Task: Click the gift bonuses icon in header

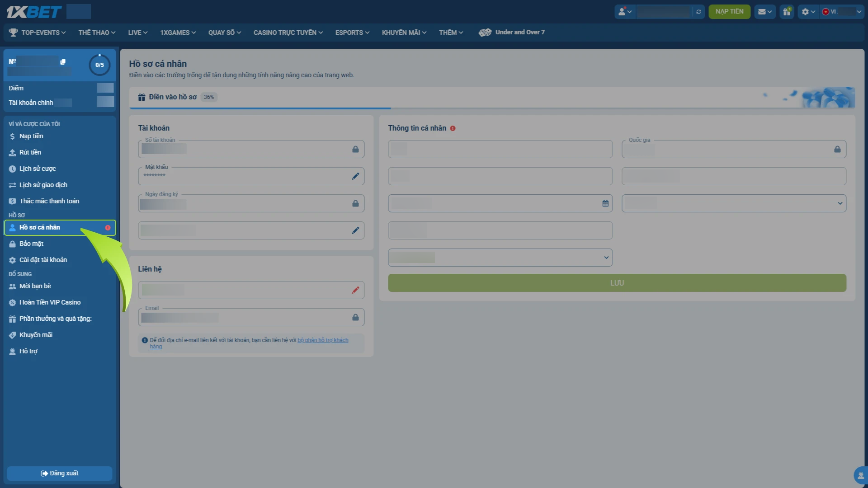Action: click(787, 12)
